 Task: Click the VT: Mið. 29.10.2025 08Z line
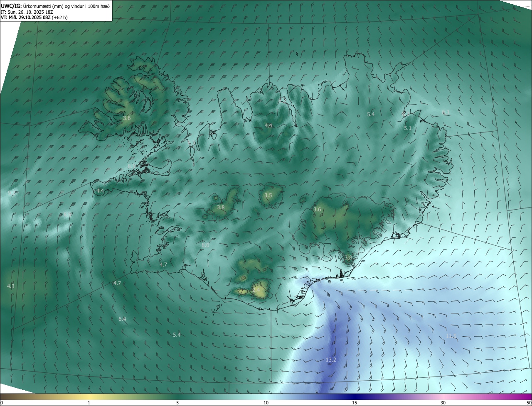click(34, 17)
